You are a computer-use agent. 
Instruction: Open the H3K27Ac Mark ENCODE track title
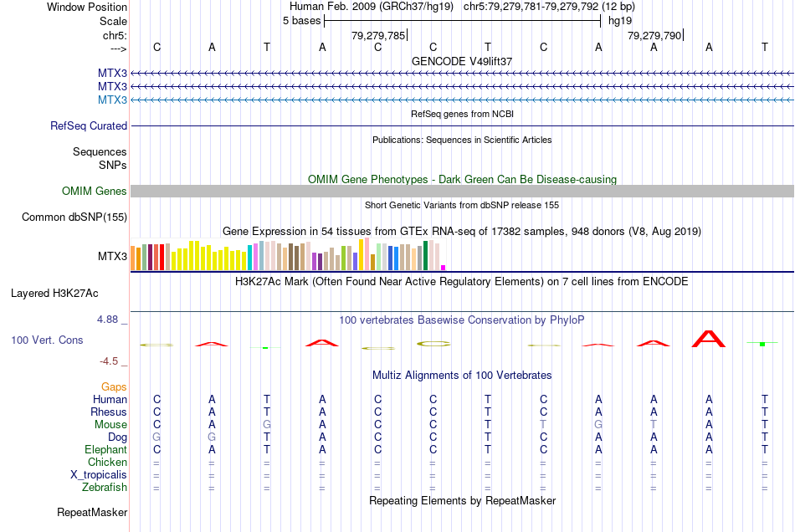pyautogui.click(x=462, y=282)
